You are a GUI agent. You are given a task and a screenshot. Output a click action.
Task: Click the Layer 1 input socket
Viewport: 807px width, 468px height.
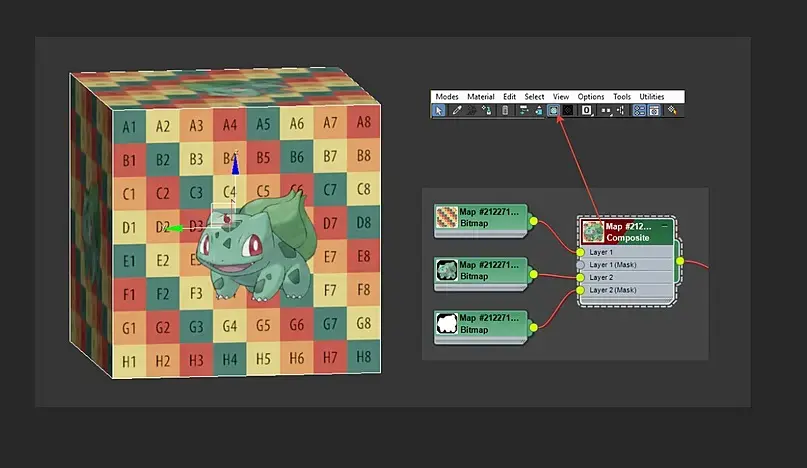click(x=580, y=252)
